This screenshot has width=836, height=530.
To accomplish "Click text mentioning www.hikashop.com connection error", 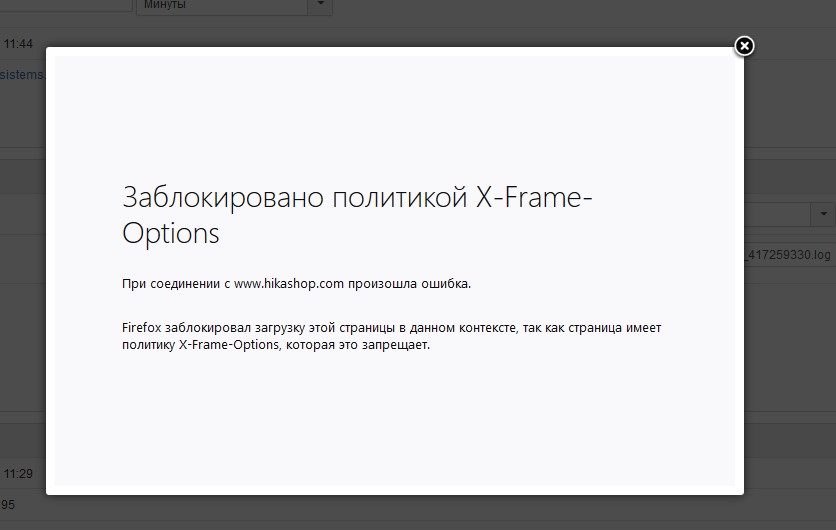I will pos(296,284).
